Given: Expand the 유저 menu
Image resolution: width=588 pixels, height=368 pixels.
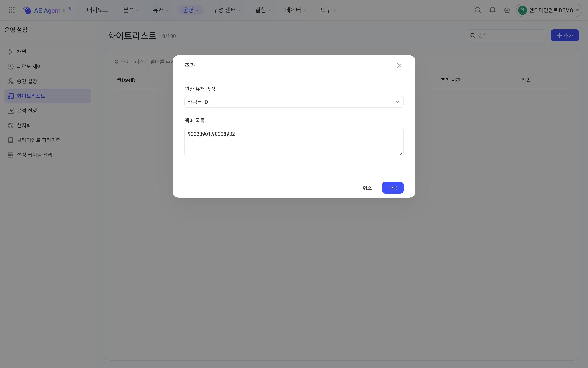Looking at the screenshot, I should pos(161,10).
